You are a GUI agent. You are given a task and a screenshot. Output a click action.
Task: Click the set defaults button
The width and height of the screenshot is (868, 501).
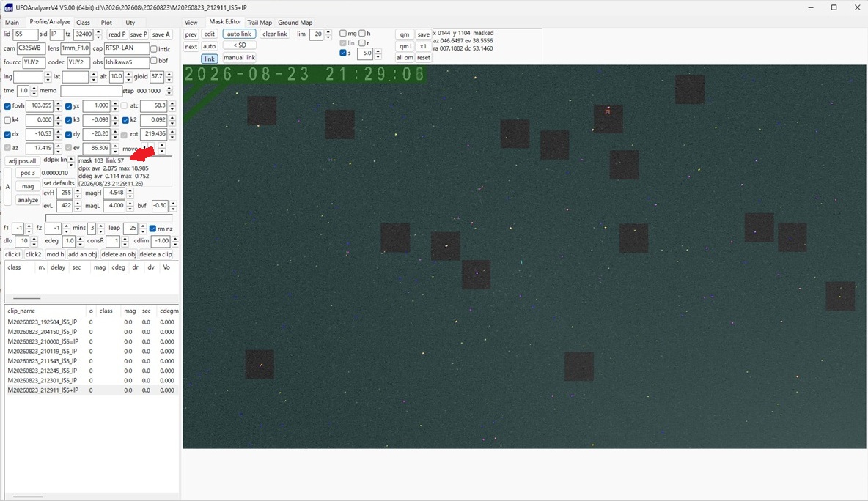click(59, 183)
